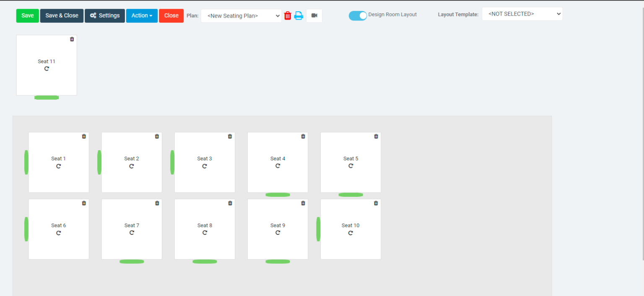Rotate Seat 5
Image resolution: width=644 pixels, height=296 pixels.
[x=351, y=165]
